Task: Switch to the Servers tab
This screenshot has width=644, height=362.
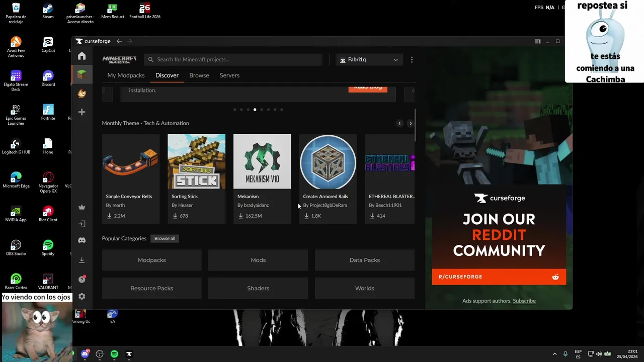Action: point(229,75)
